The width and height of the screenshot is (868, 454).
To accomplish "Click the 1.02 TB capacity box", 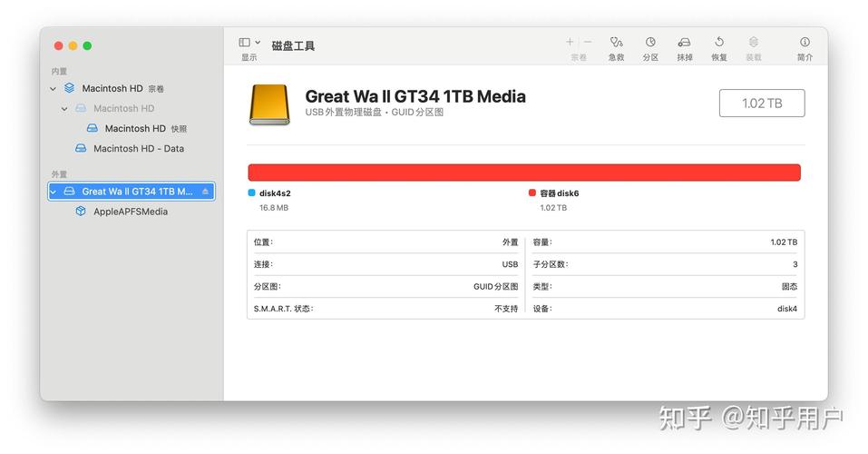I will coord(762,104).
